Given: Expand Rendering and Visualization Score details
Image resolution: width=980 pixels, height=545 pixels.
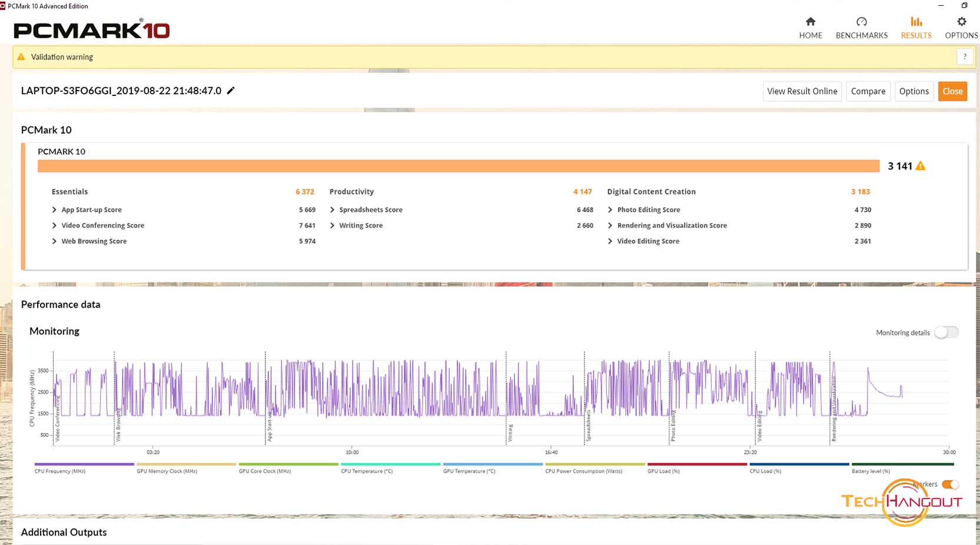Looking at the screenshot, I should [x=610, y=225].
